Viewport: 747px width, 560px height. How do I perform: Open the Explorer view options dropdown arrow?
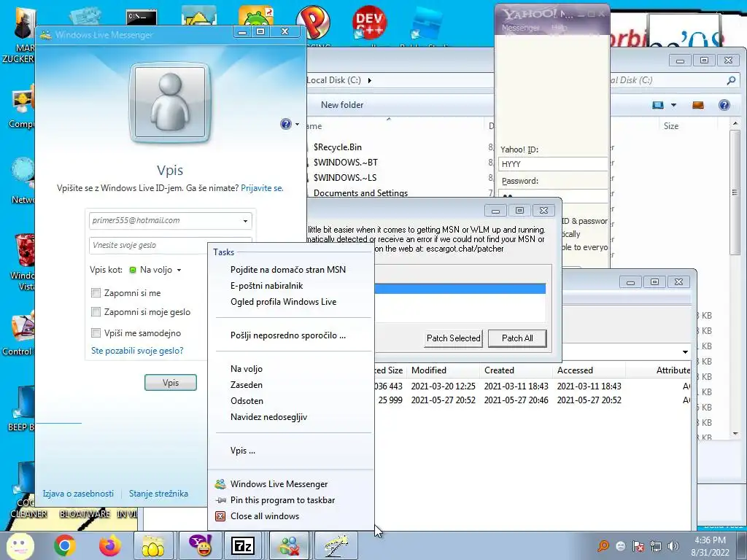(x=673, y=105)
